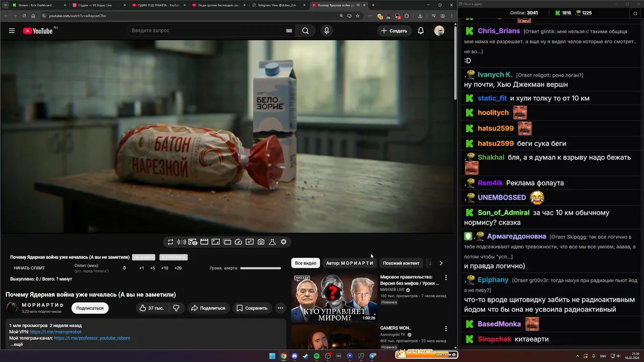Add +20 minutes to the split

pyautogui.click(x=178, y=268)
